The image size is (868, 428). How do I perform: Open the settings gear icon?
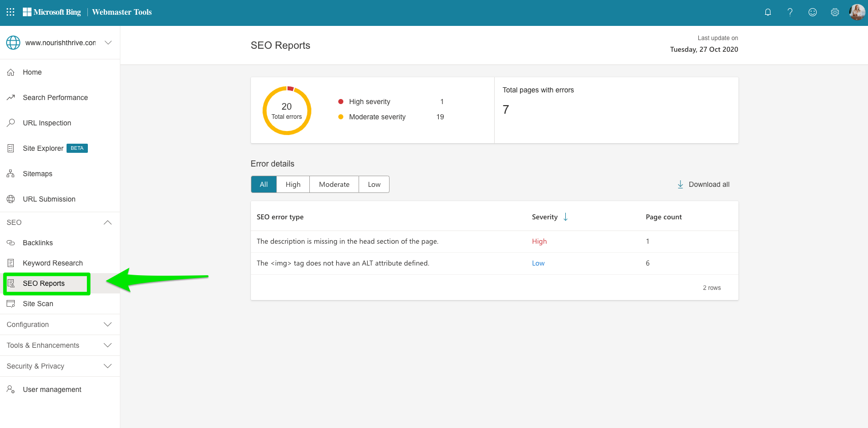[x=834, y=12]
